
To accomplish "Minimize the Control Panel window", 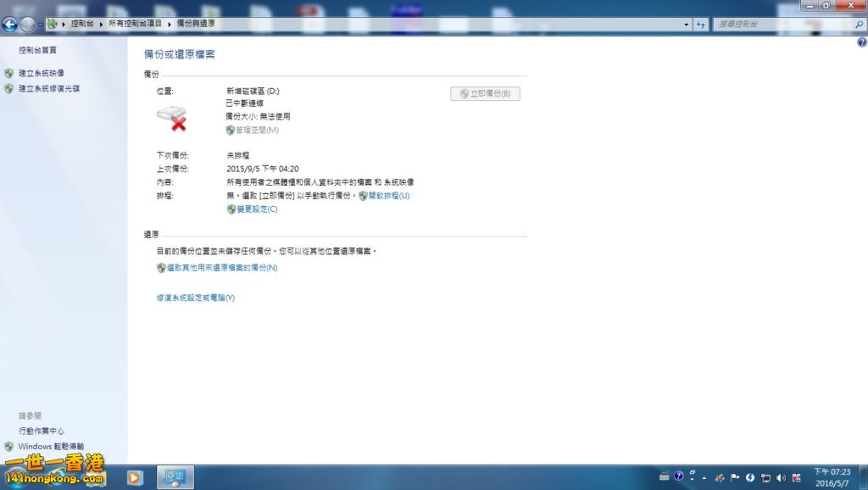I will [810, 5].
